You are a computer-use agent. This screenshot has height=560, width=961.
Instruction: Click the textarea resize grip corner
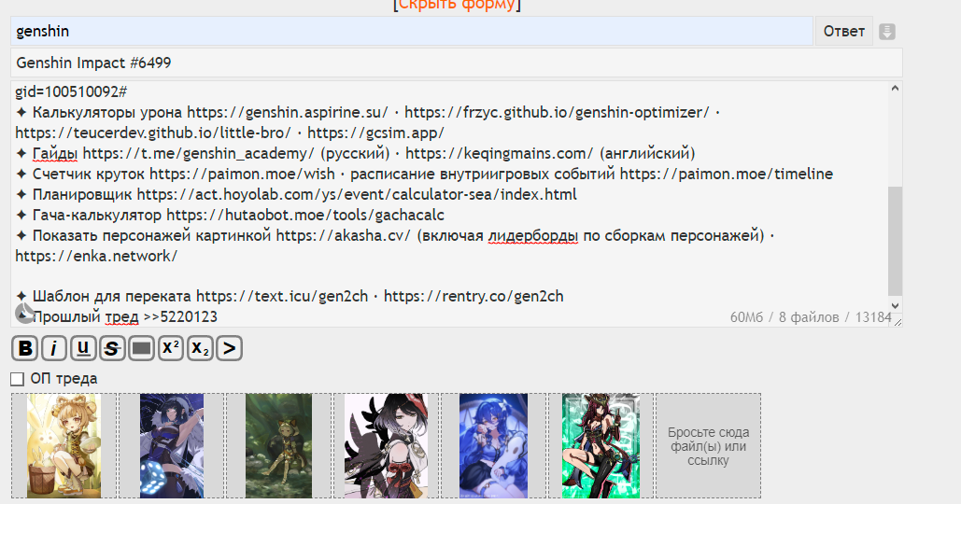tap(897, 321)
